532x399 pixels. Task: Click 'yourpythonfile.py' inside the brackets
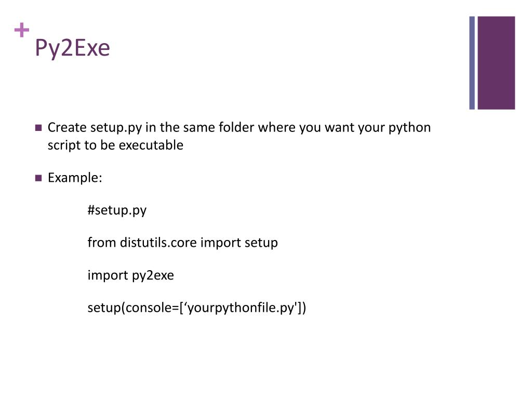242,308
